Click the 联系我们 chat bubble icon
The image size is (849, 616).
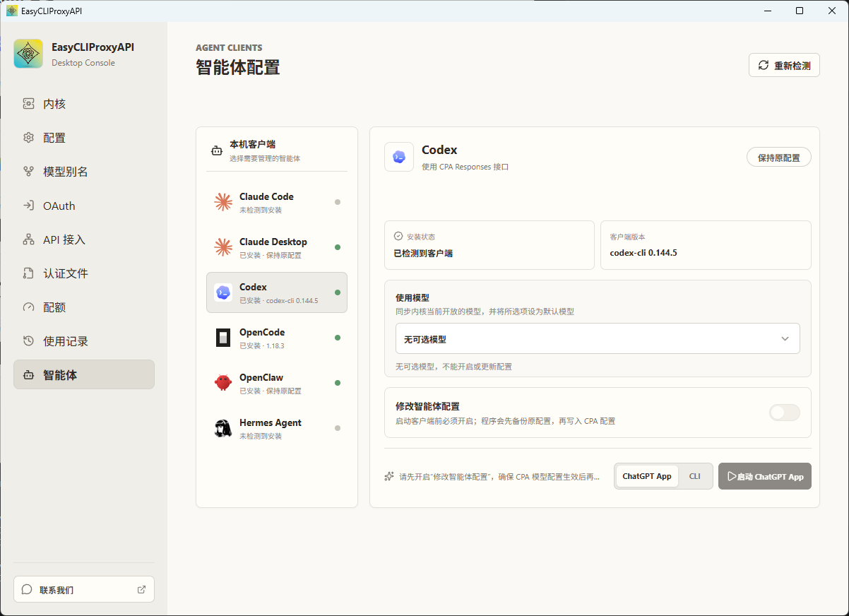[27, 589]
